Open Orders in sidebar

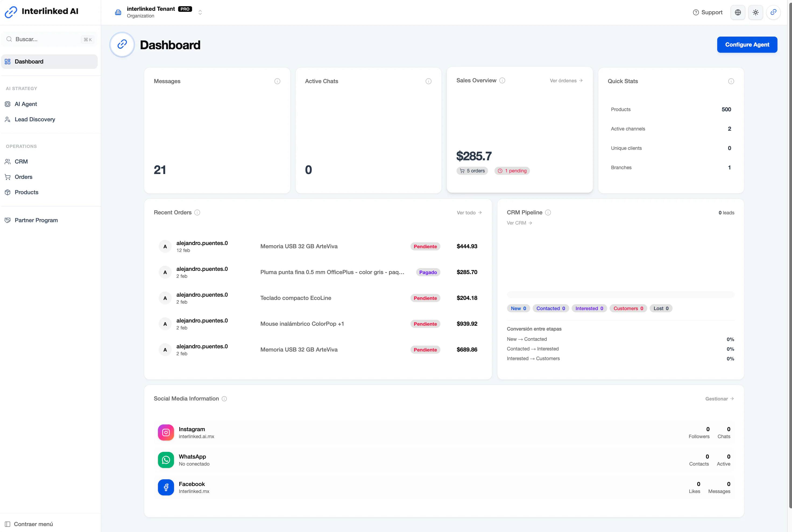(49, 177)
